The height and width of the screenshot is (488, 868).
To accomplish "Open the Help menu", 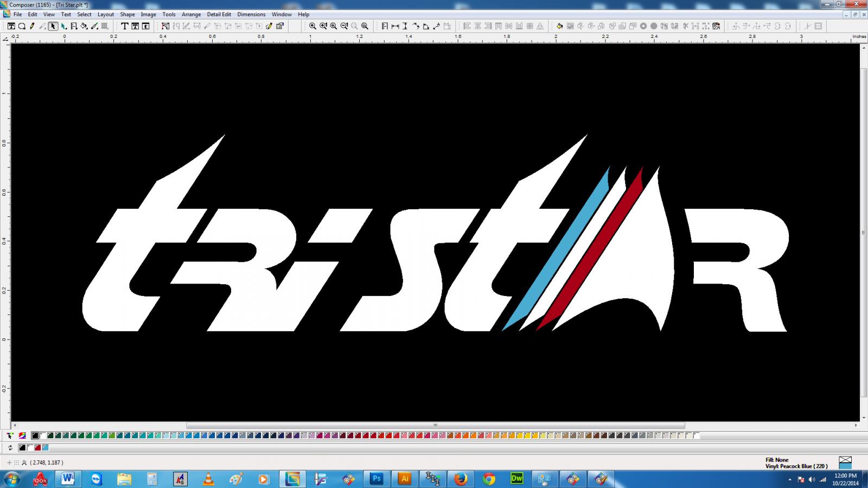I will click(304, 15).
